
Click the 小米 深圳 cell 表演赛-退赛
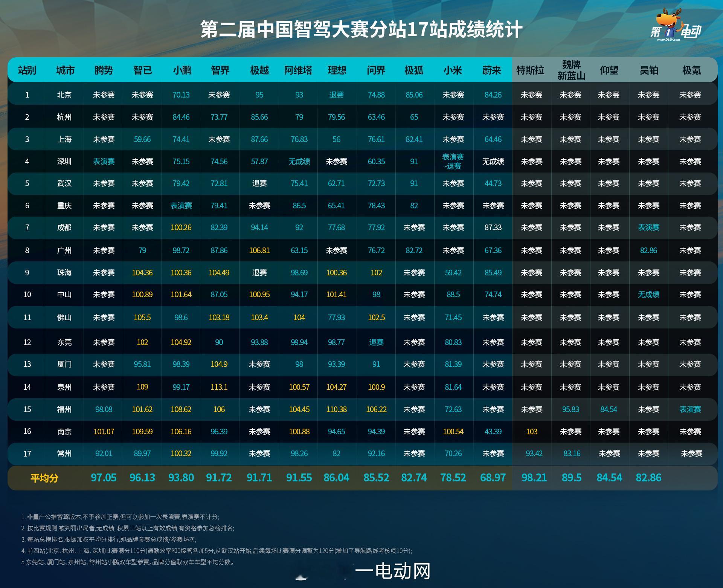click(x=453, y=162)
